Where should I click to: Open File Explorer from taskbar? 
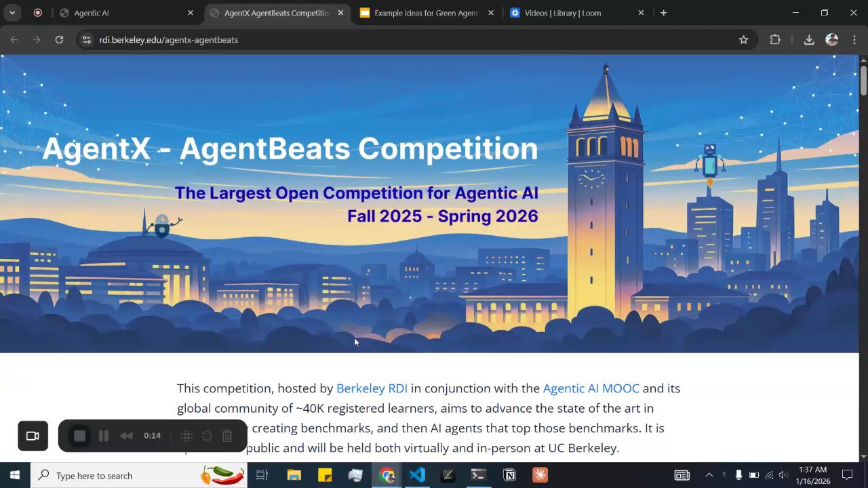pyautogui.click(x=294, y=475)
